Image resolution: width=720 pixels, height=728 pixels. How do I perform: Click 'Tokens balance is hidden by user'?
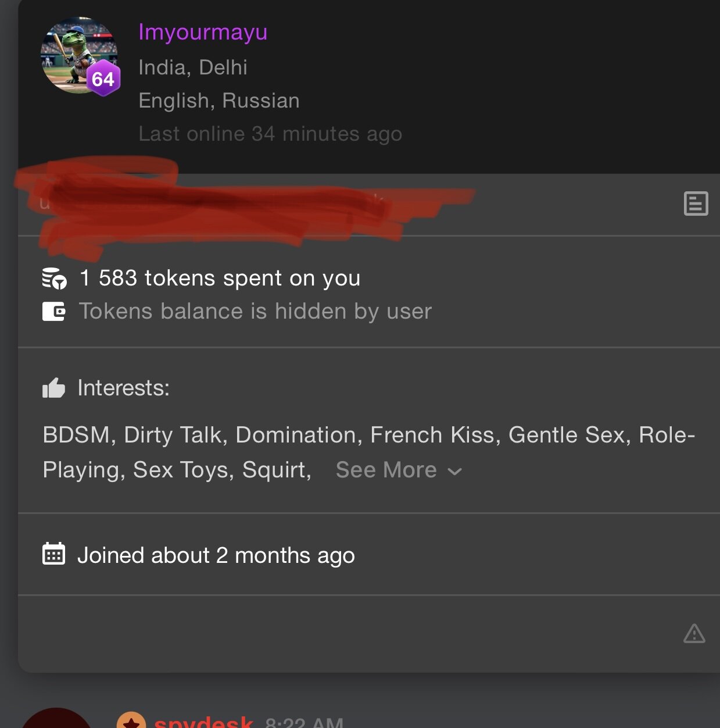click(x=255, y=312)
